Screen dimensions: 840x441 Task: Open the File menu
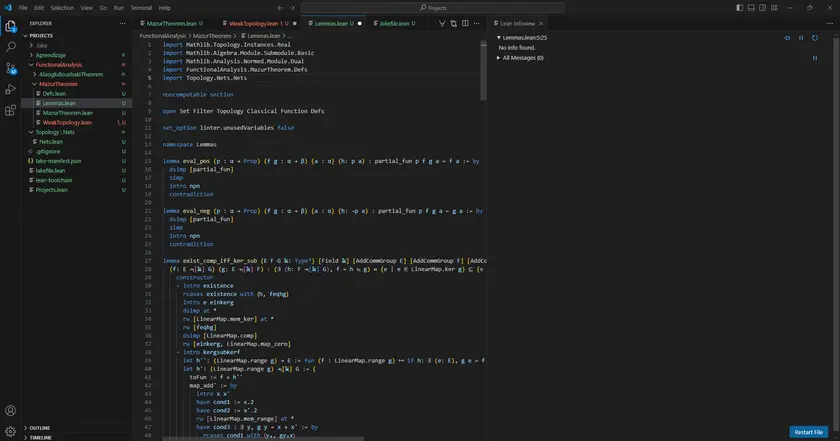(23, 8)
